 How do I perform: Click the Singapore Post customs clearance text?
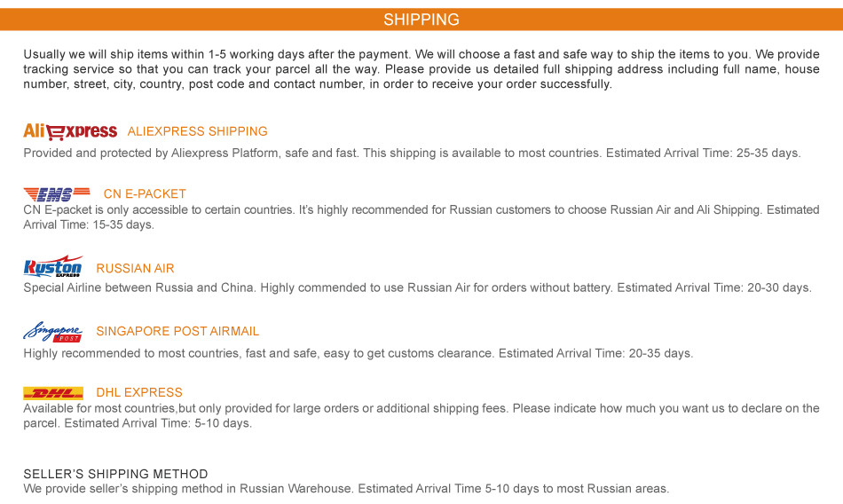click(x=358, y=354)
